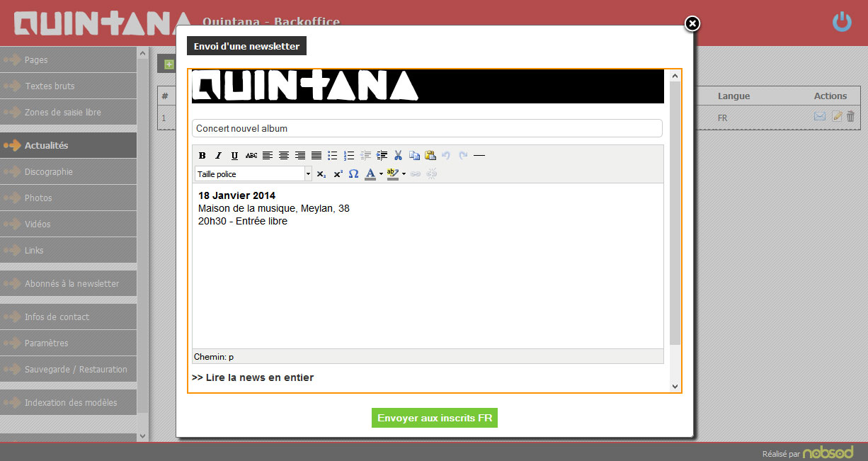Center align the text
The height and width of the screenshot is (461, 868).
pos(284,155)
